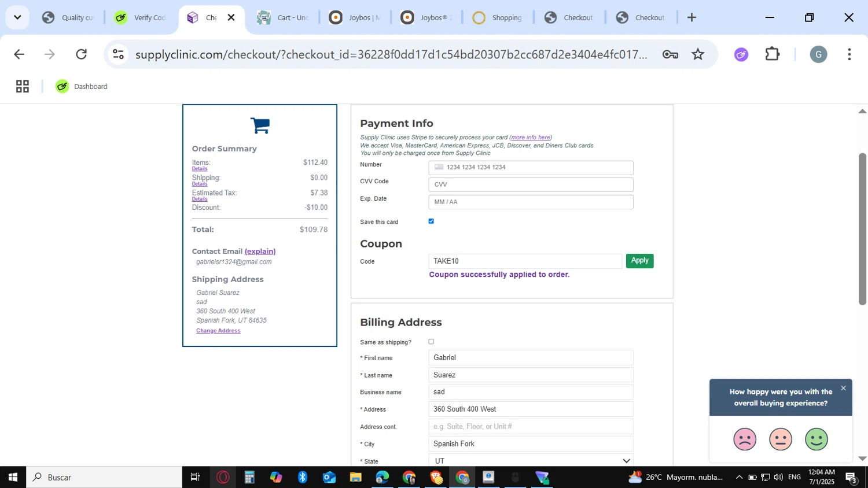Click the Address cont. field
The height and width of the screenshot is (488, 868).
pyautogui.click(x=531, y=427)
